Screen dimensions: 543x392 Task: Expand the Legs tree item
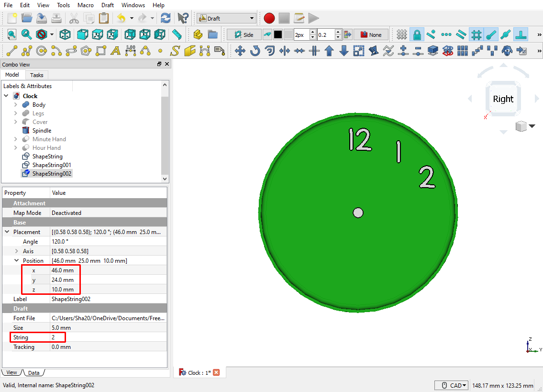(16, 113)
